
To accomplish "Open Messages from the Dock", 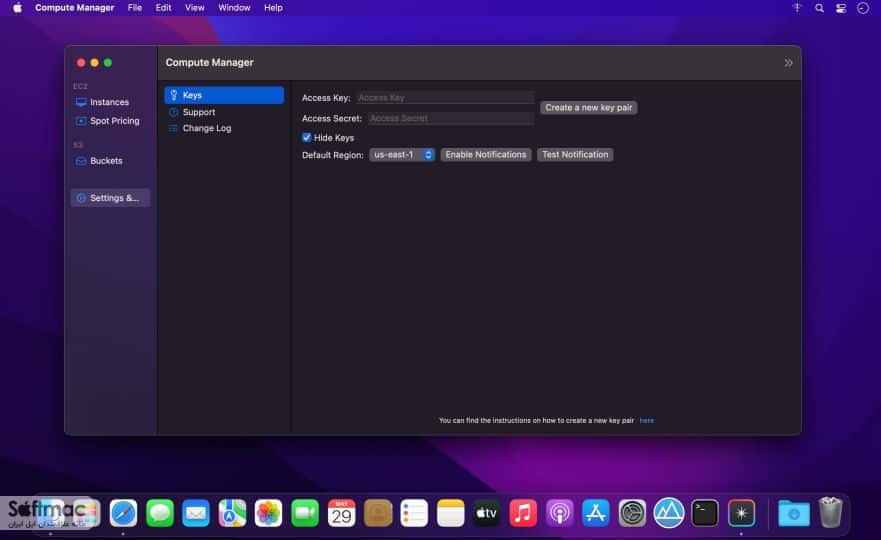I will 160,513.
